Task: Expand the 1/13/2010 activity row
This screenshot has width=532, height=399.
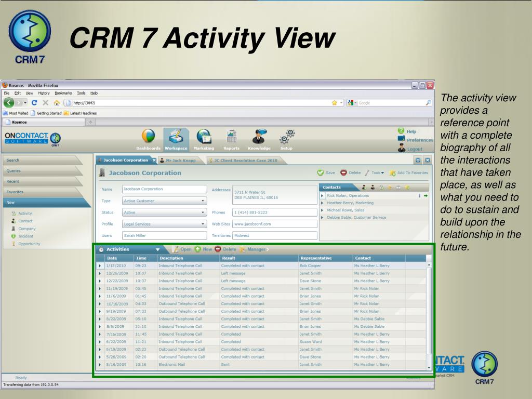Action: pyautogui.click(x=100, y=266)
